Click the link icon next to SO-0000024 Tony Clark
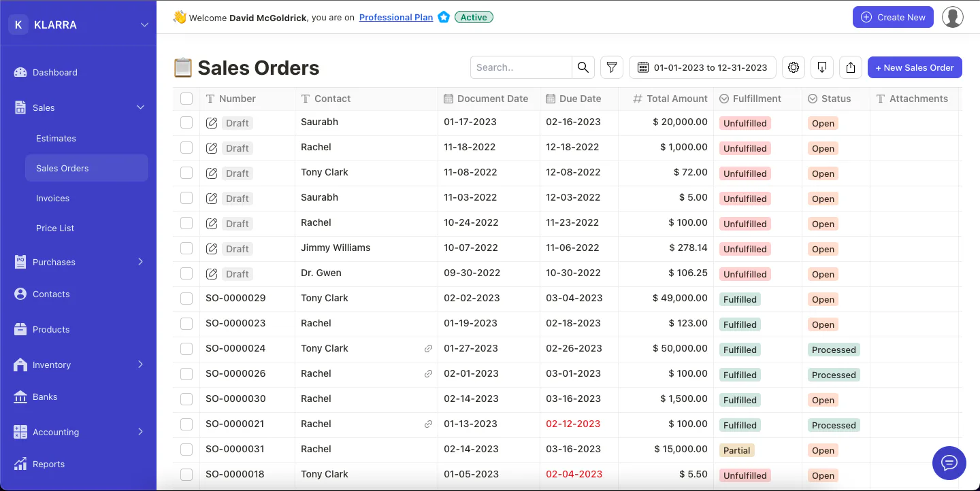Viewport: 980px width, 491px height. click(428, 348)
